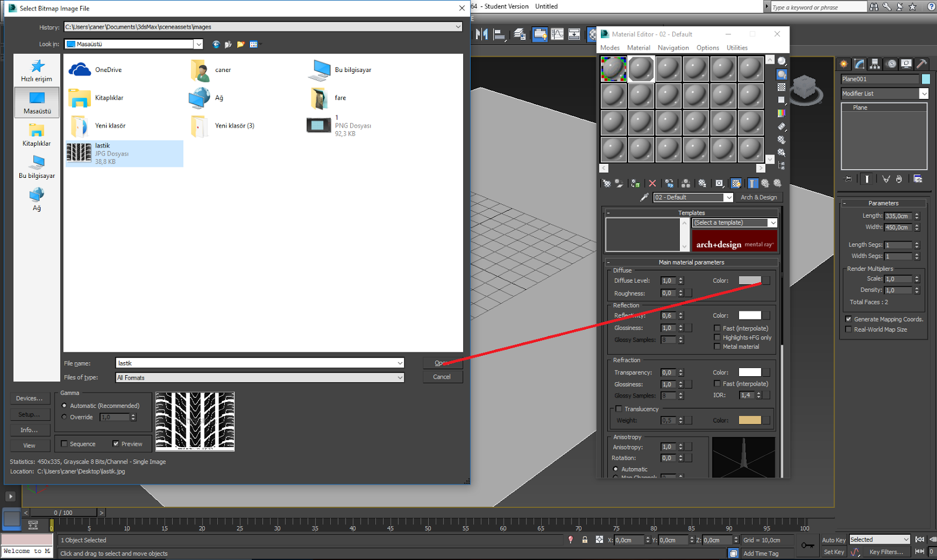This screenshot has width=937, height=560.
Task: Click the Setup... button
Action: [x=29, y=414]
